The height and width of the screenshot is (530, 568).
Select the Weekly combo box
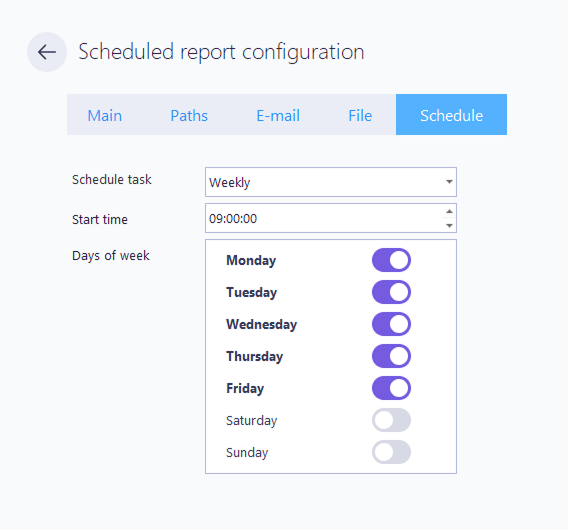[x=331, y=182]
